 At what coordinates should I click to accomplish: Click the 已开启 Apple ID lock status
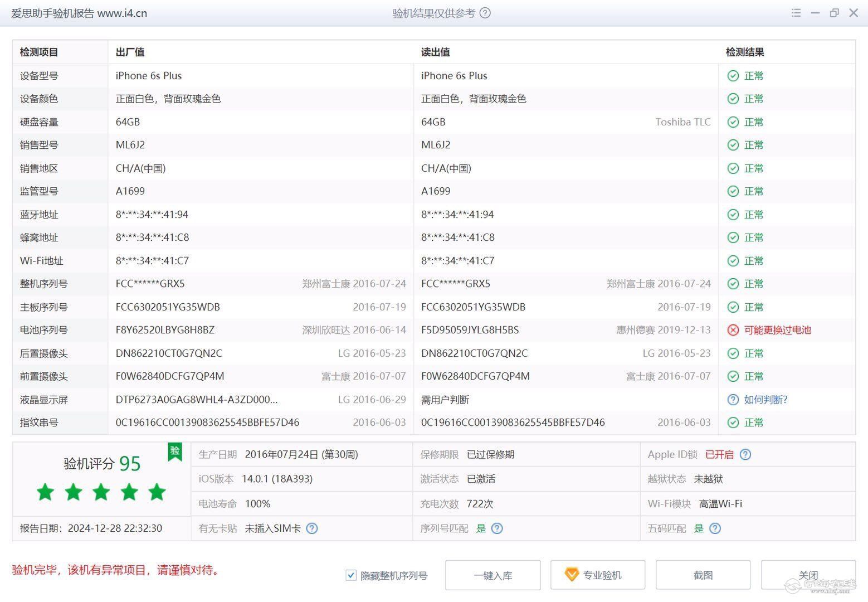point(720,454)
